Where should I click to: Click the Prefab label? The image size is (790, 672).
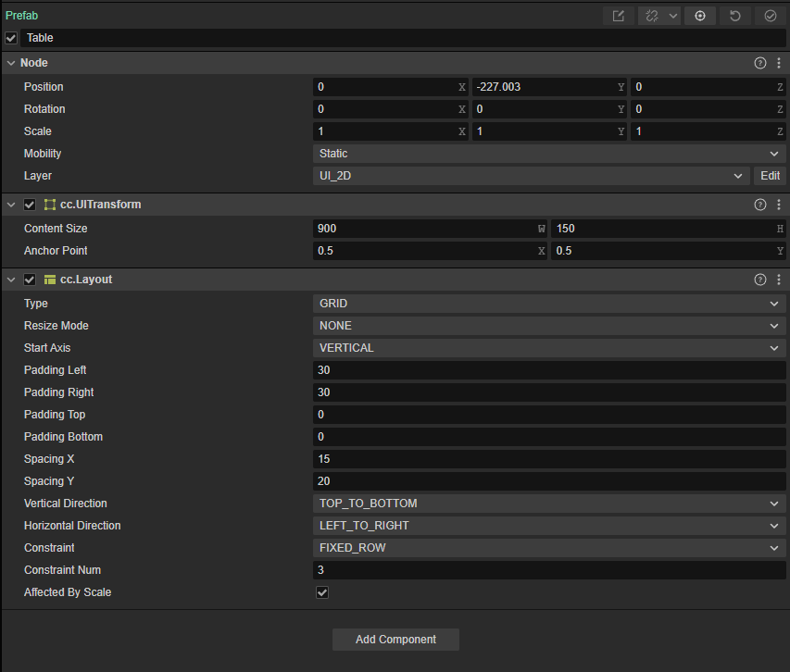pos(21,16)
